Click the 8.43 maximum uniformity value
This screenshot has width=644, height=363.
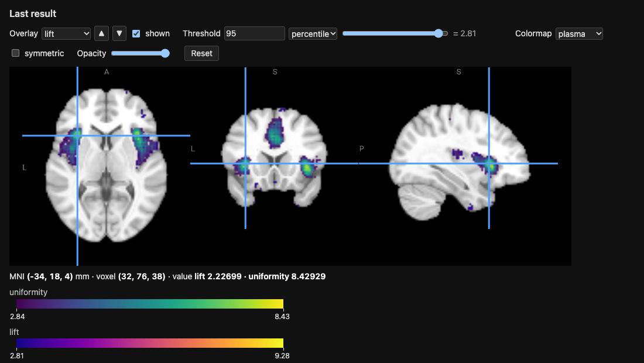click(282, 317)
